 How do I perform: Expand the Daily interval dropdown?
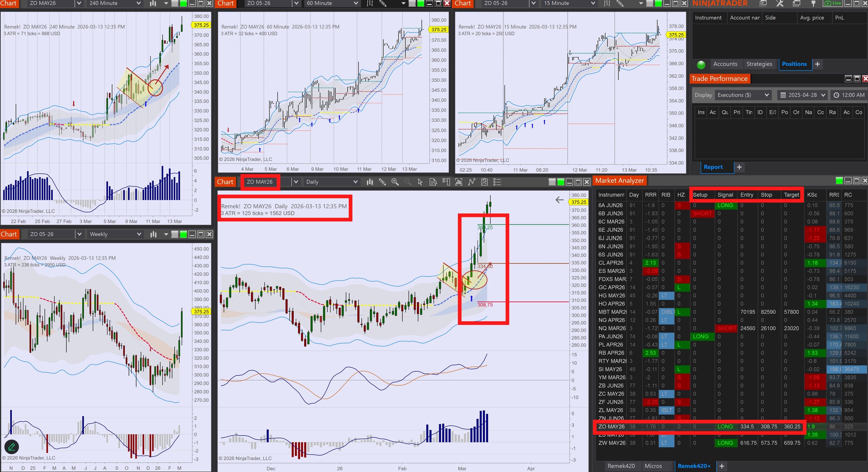point(355,182)
